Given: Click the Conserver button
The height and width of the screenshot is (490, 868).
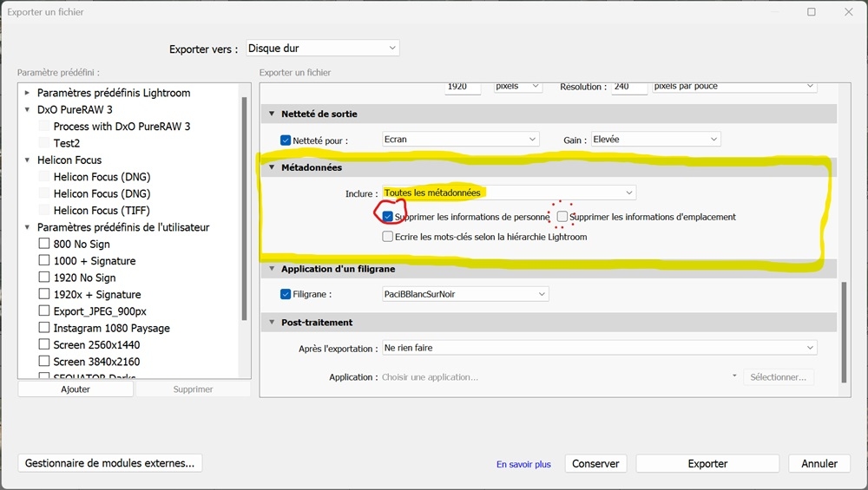Looking at the screenshot, I should point(595,463).
